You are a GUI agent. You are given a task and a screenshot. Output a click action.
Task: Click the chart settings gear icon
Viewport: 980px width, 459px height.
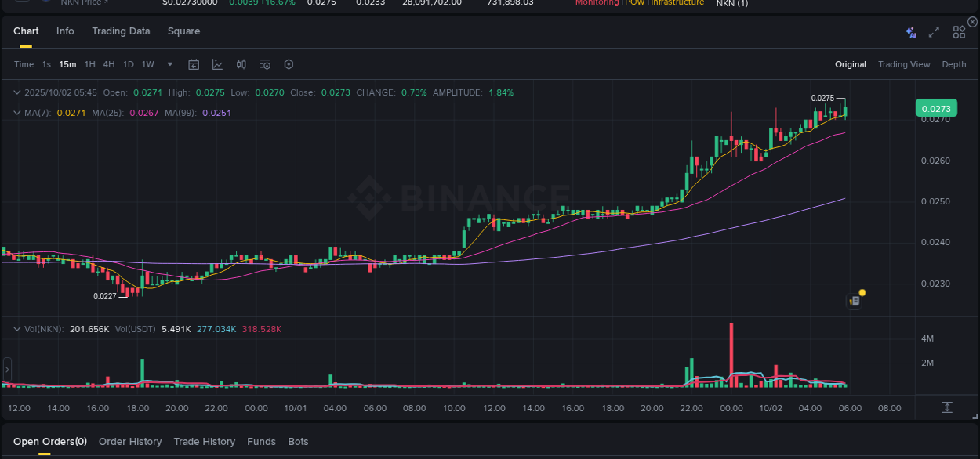[289, 64]
